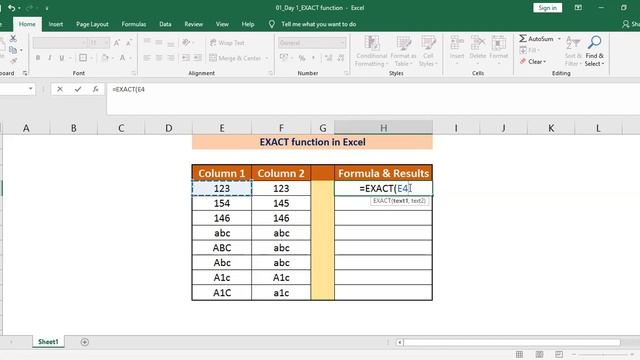Image resolution: width=640 pixels, height=360 pixels.
Task: Switch to Normal view icon
Action: click(x=519, y=354)
